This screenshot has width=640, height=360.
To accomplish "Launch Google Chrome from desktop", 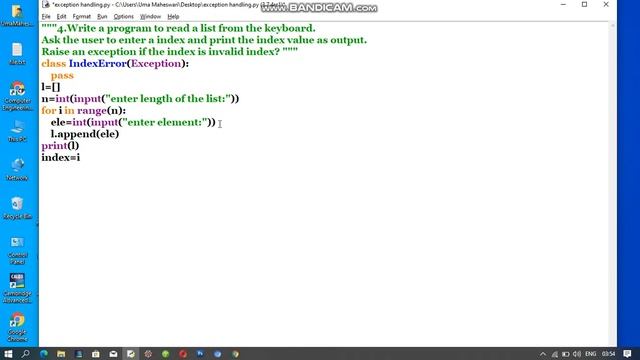I will (x=17, y=327).
